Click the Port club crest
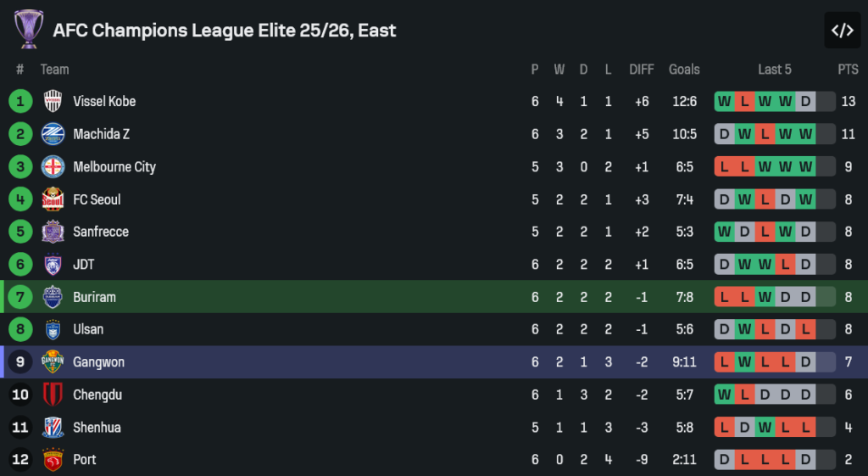Screen dimensions: 868x476 coord(53,460)
